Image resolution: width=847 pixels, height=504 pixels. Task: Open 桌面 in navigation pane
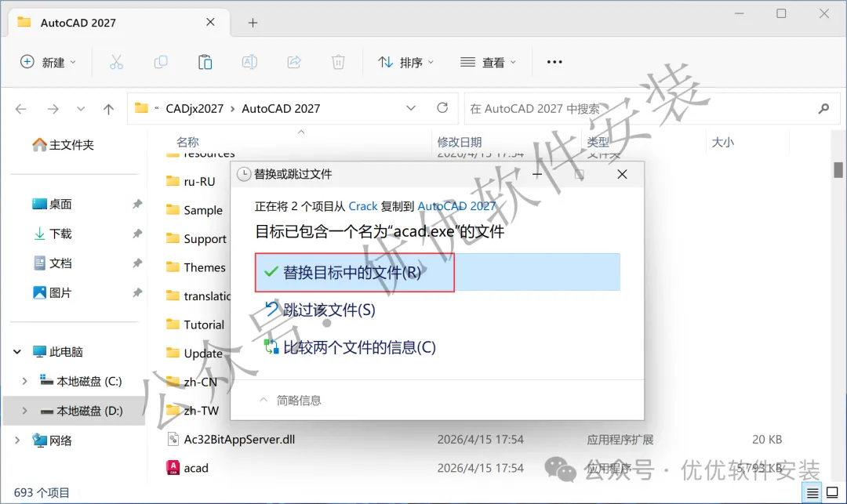[52, 204]
